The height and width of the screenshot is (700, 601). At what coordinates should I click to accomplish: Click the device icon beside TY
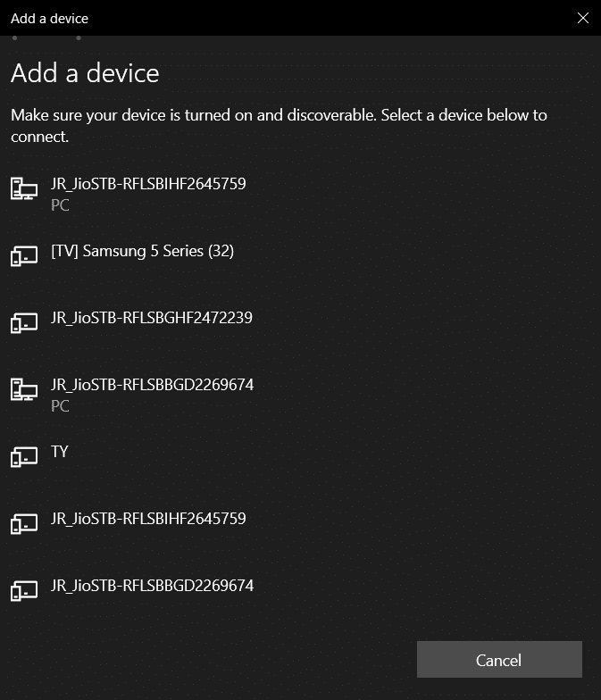coord(24,457)
